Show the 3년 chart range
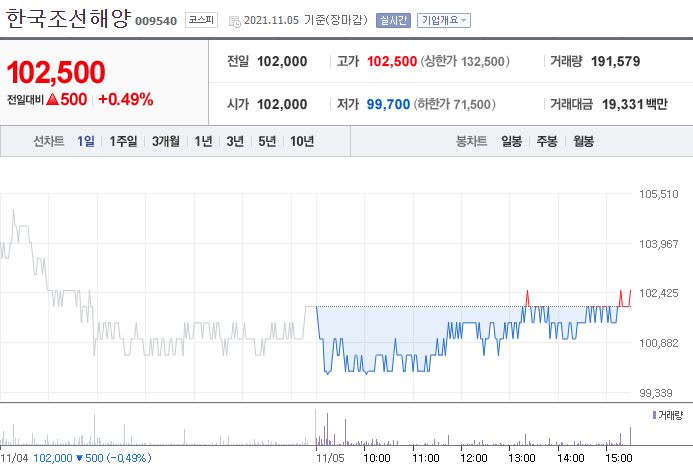 click(x=235, y=141)
